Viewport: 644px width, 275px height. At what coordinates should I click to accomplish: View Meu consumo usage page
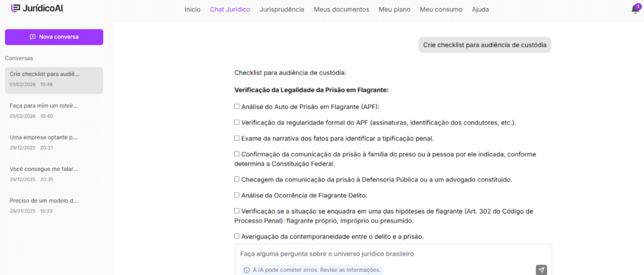(x=441, y=9)
